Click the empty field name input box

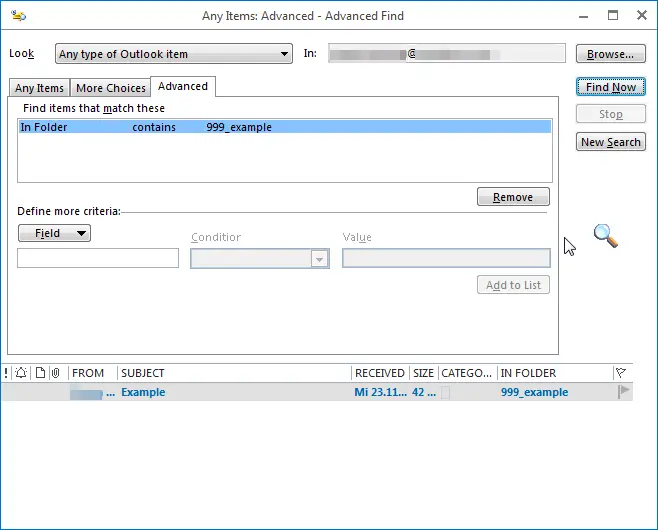[98, 258]
